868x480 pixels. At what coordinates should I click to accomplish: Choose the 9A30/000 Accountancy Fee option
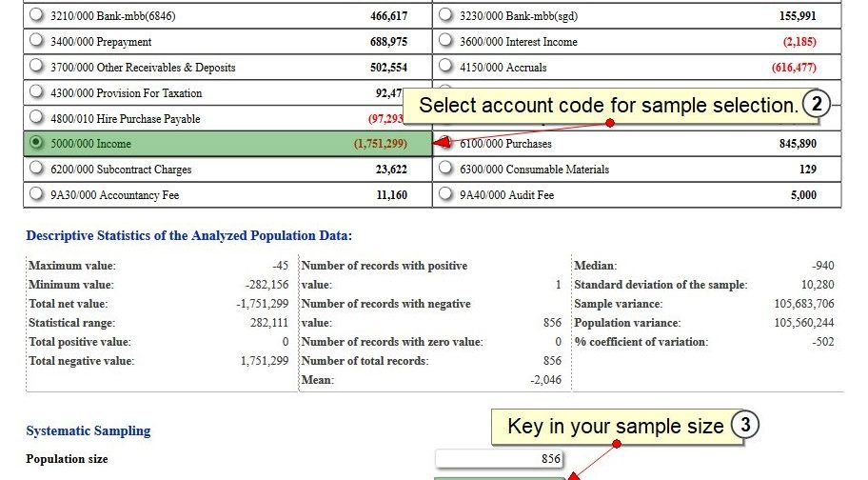(36, 193)
